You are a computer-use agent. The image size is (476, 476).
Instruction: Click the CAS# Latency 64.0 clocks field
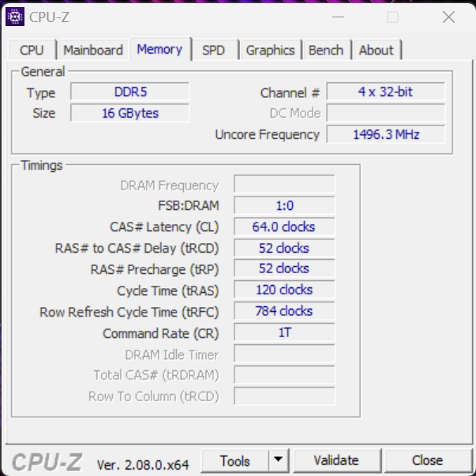click(284, 227)
